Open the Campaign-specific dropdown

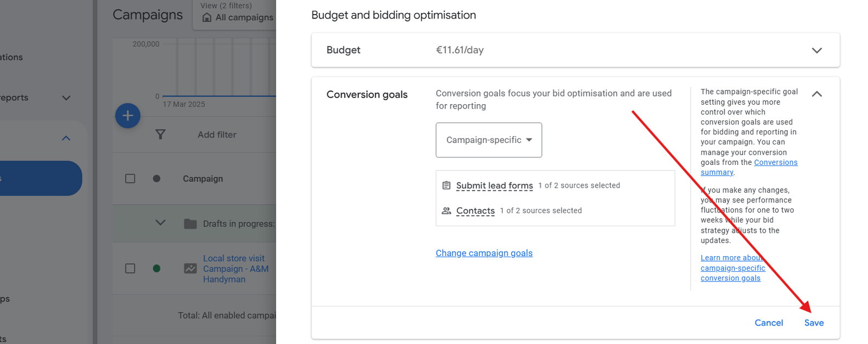(x=489, y=140)
